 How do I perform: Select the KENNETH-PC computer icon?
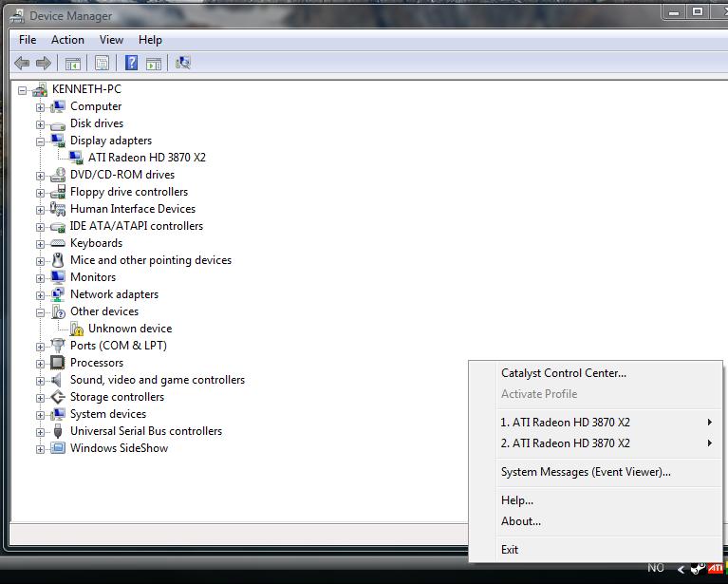[41, 89]
